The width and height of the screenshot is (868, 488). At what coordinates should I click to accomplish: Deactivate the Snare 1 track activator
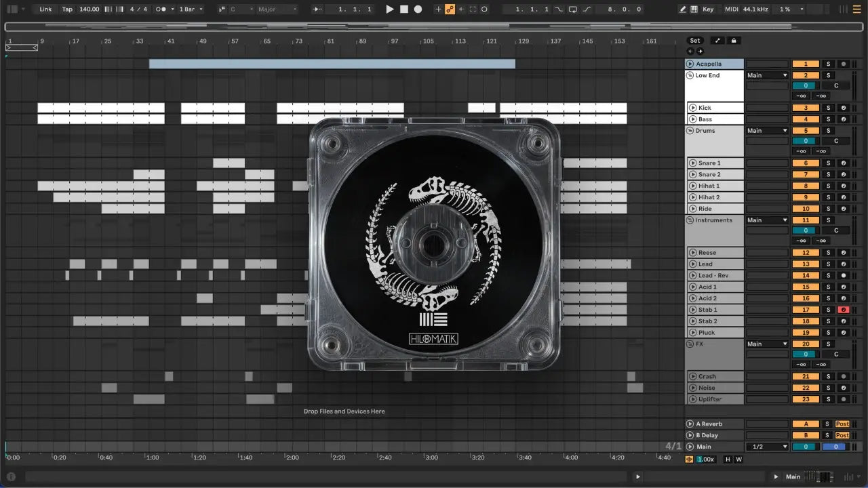(806, 163)
